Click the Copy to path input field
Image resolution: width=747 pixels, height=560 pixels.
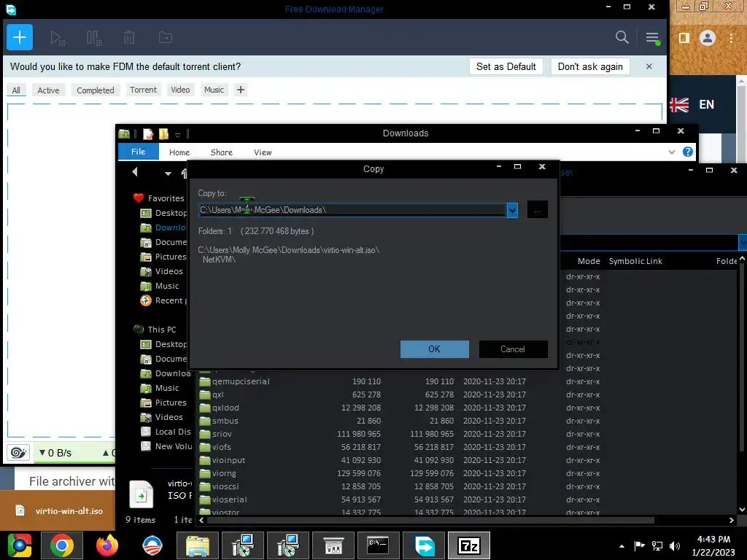pyautogui.click(x=352, y=210)
